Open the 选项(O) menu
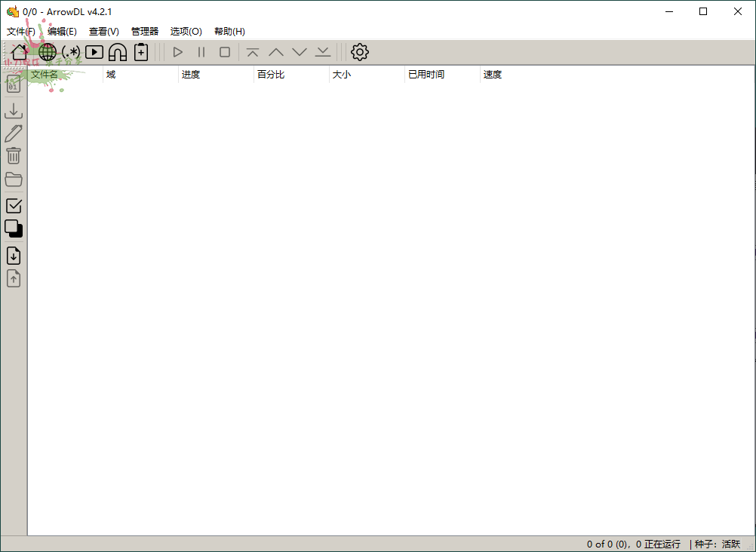Image resolution: width=756 pixels, height=552 pixels. point(186,32)
